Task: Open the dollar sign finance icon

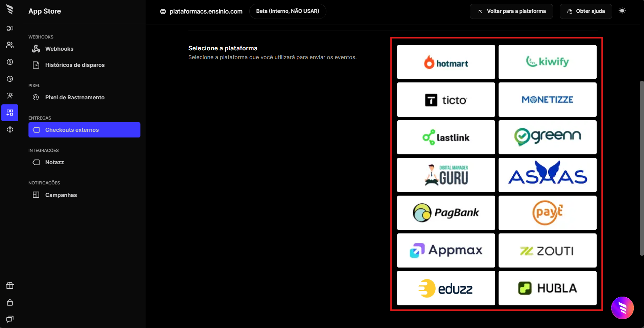Action: (10, 62)
